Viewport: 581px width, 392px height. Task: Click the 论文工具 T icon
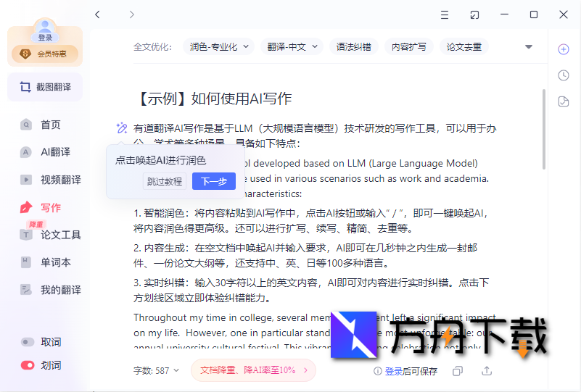26,235
